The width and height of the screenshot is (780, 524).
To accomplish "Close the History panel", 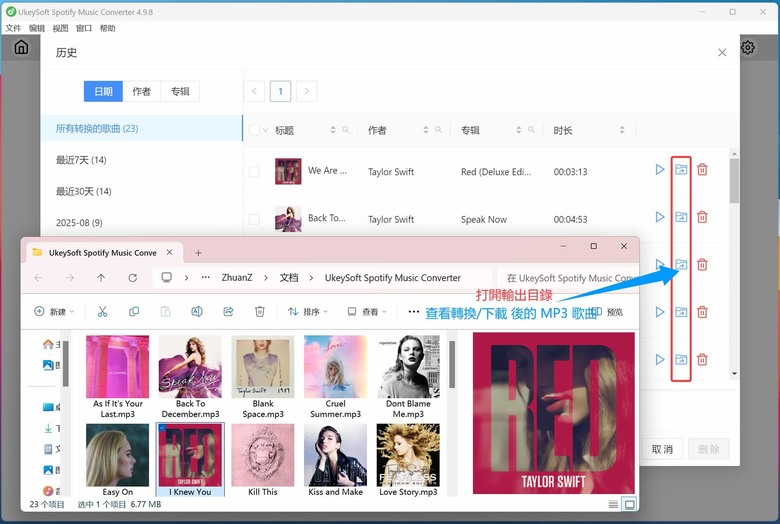I will coord(722,52).
